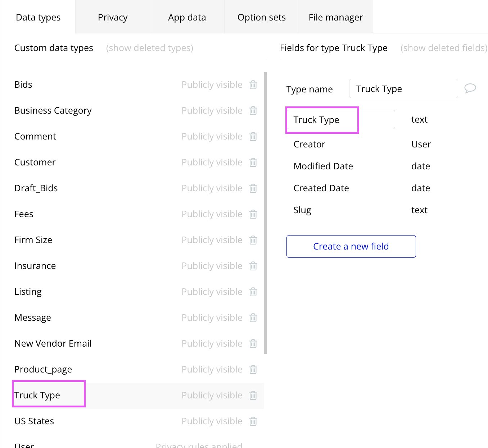Viewport: 488px width, 448px height.
Task: Open the Option sets tab
Action: coord(262,17)
